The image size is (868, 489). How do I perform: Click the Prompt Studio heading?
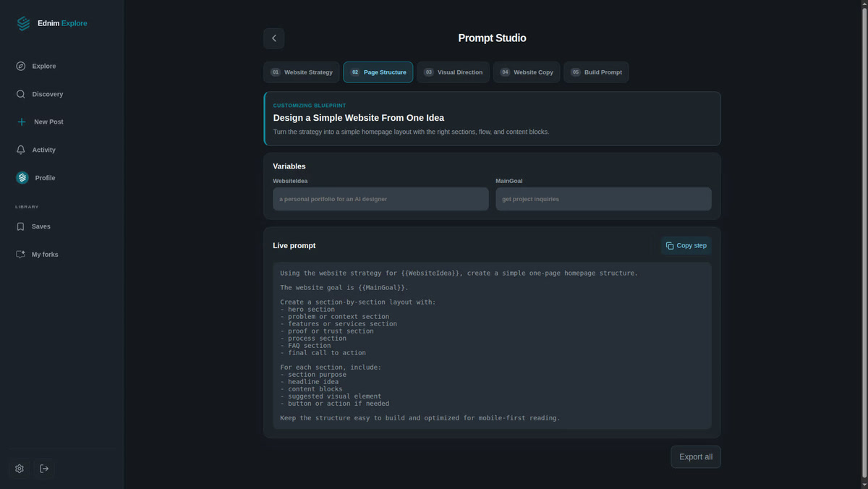tap(492, 38)
